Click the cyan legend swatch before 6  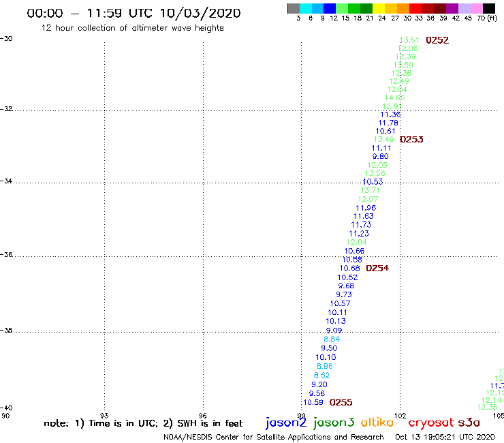(306, 8)
